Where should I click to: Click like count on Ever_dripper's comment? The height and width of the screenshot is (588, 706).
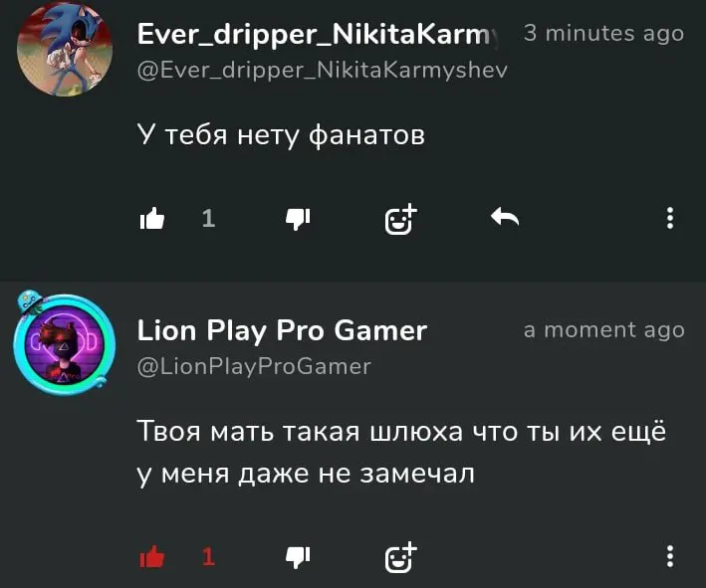208,219
